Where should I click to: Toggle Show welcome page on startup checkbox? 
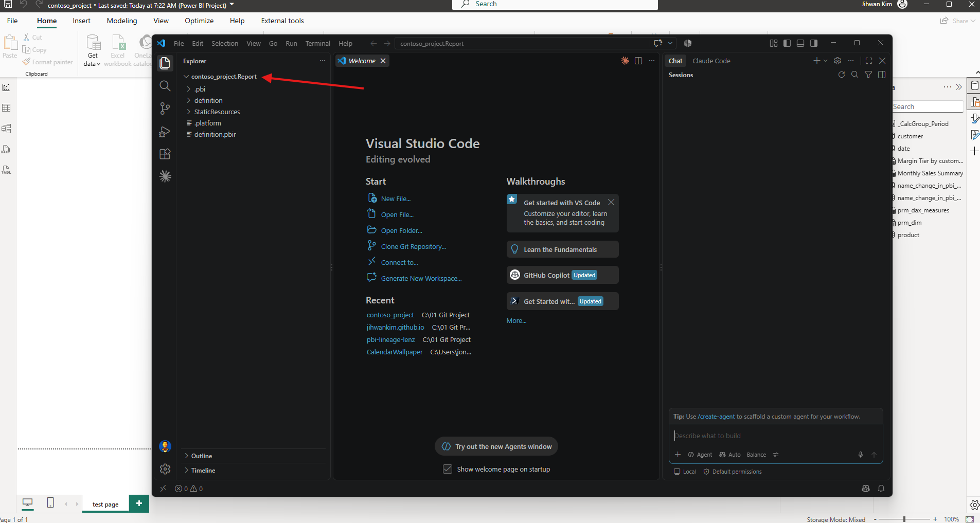[x=448, y=469]
